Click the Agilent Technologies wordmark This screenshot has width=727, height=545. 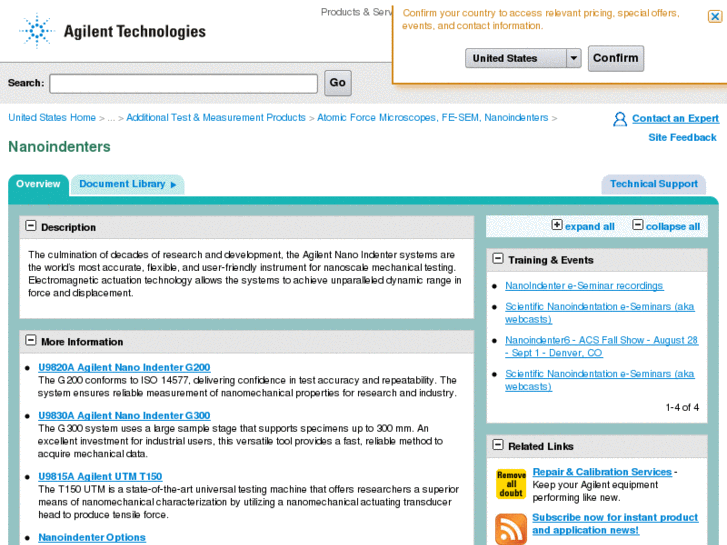point(134,32)
